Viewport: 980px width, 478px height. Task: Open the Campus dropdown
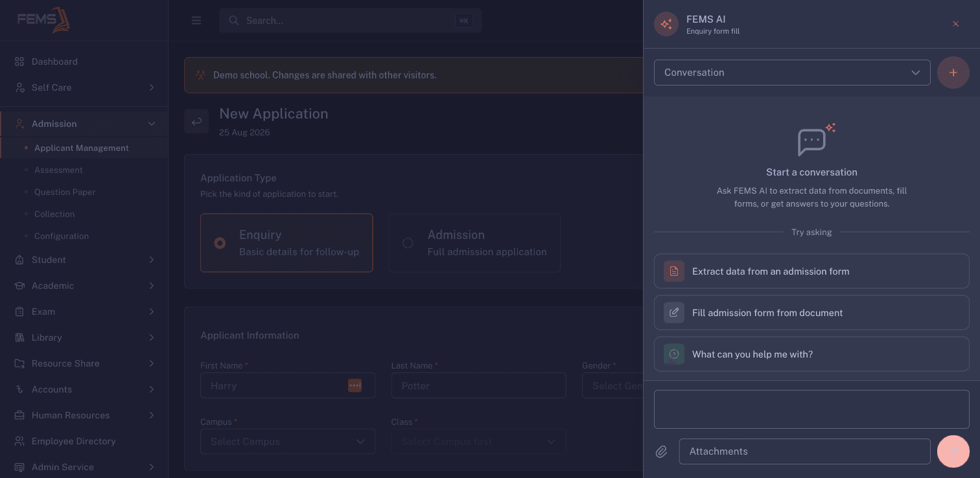[x=288, y=442]
